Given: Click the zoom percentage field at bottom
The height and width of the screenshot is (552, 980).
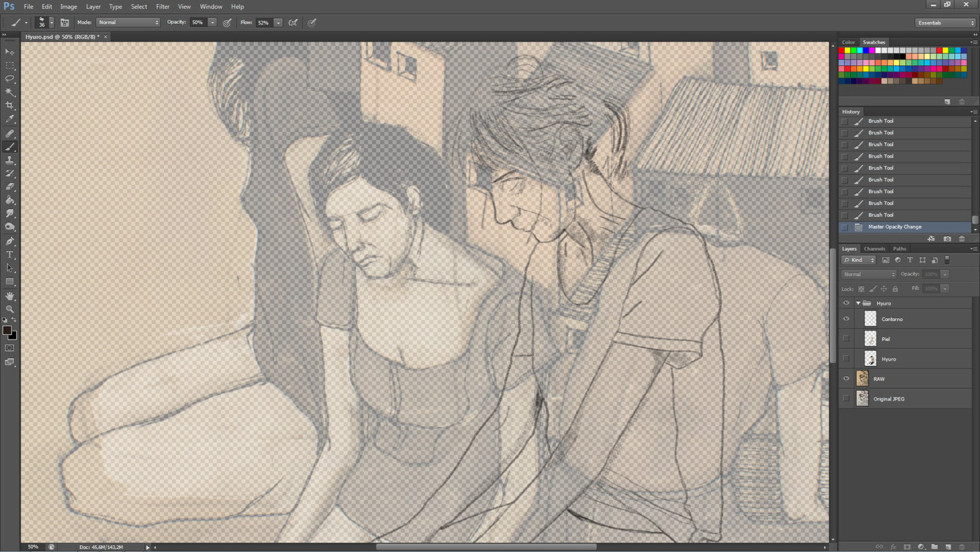Looking at the screenshot, I should coord(33,546).
